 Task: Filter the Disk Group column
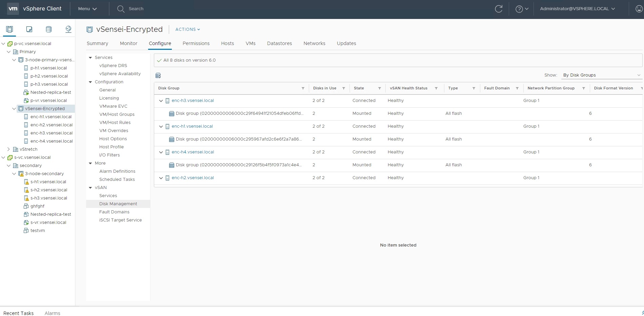point(303,88)
